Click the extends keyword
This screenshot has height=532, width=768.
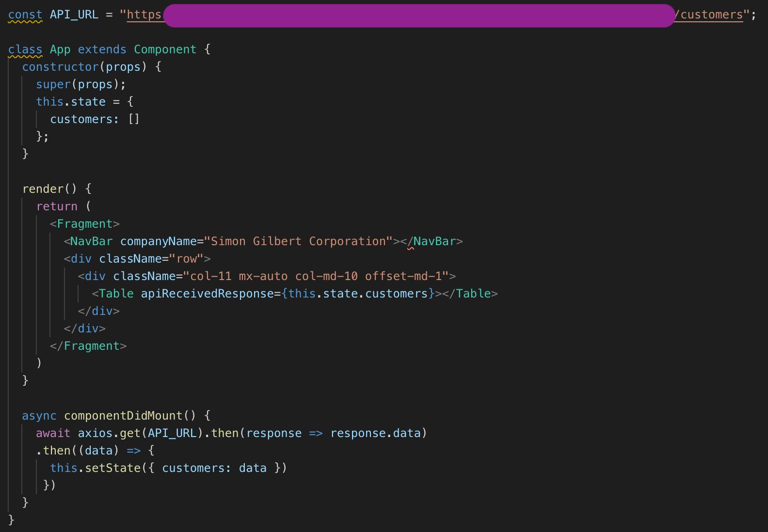tap(102, 49)
